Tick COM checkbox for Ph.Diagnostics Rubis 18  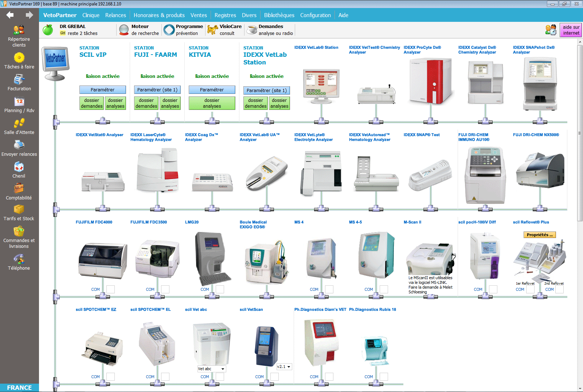pos(384,377)
